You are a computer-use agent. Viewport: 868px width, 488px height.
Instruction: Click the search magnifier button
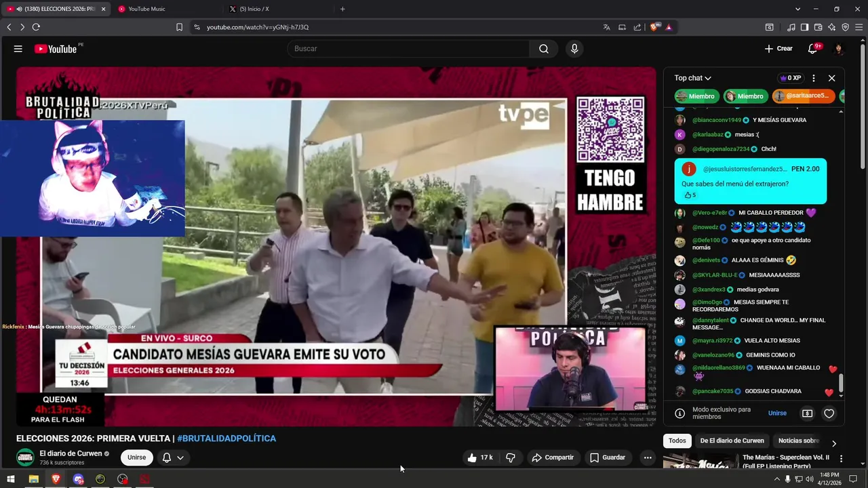point(544,49)
